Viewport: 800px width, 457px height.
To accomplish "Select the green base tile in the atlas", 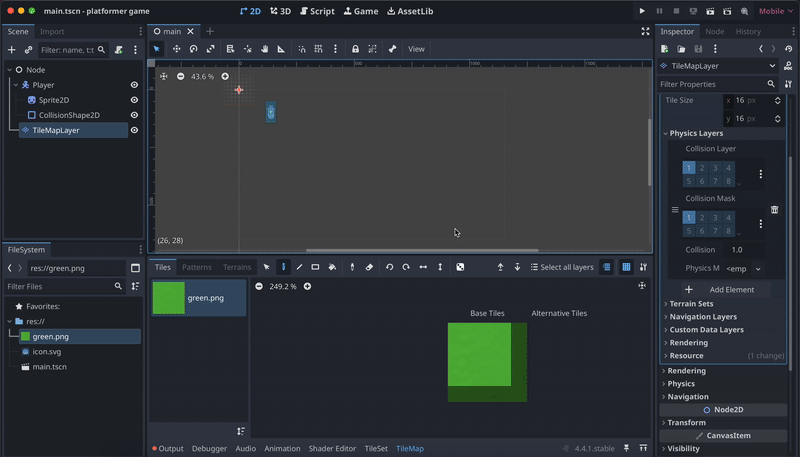I will 480,355.
